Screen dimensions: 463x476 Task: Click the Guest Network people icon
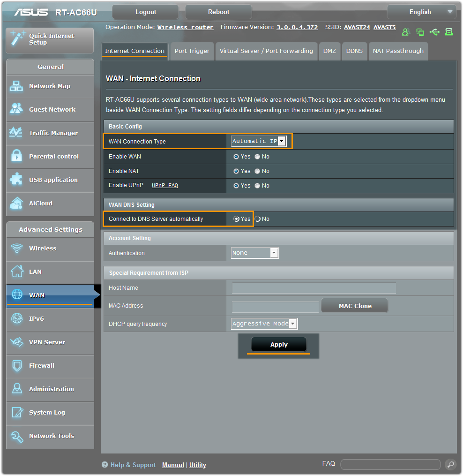click(x=16, y=109)
